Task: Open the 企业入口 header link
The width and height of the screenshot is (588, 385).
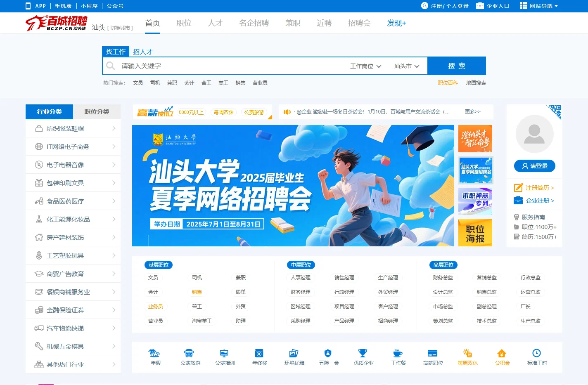Action: [x=498, y=6]
